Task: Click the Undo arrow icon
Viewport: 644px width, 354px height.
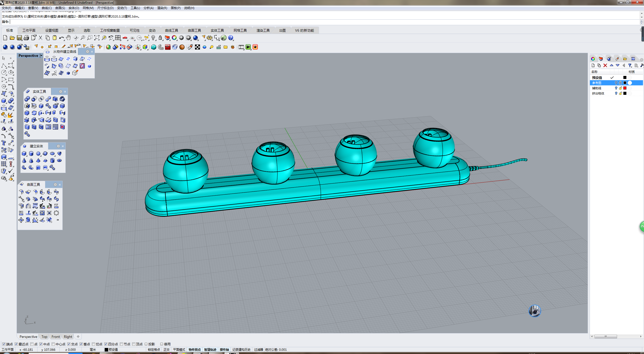Action: click(x=61, y=38)
